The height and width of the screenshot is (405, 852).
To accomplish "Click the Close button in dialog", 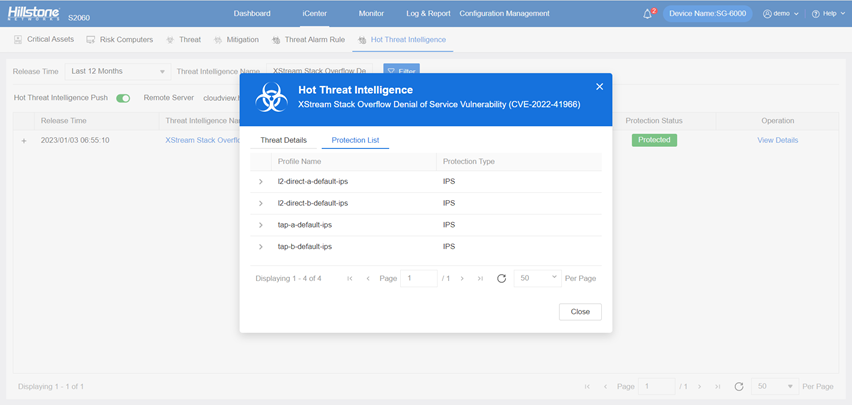I will (580, 312).
